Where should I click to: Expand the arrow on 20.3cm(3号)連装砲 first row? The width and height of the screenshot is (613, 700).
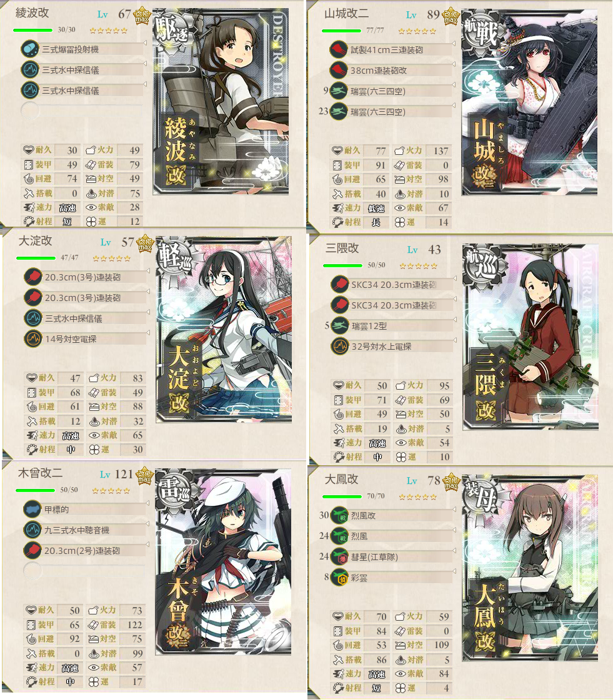click(x=148, y=271)
